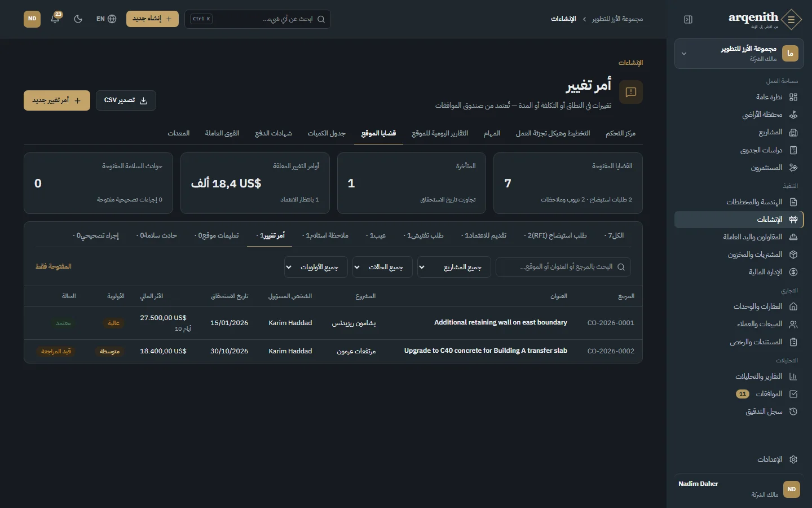Click ND user avatar in top bar
The width and height of the screenshot is (812, 508).
tap(32, 19)
